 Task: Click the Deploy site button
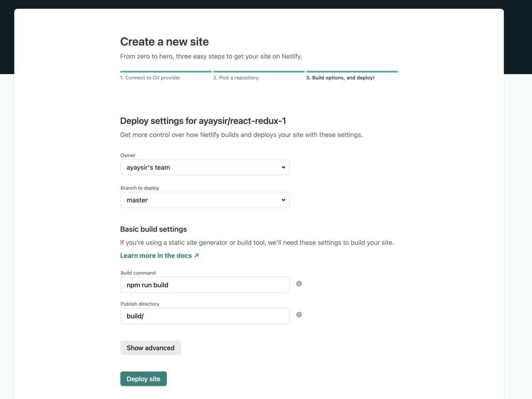click(143, 379)
